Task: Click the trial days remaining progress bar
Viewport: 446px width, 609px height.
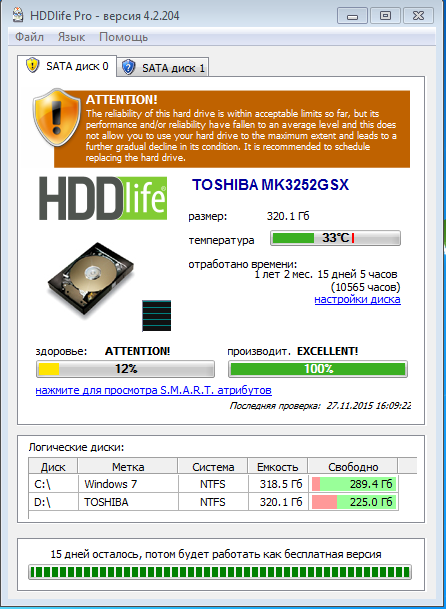Action: tap(220, 572)
